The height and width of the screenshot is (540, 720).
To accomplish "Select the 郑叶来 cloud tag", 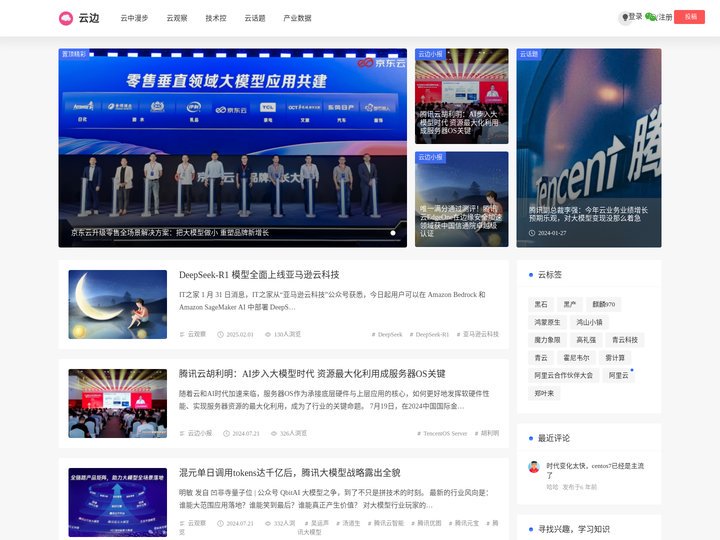I will (x=544, y=393).
